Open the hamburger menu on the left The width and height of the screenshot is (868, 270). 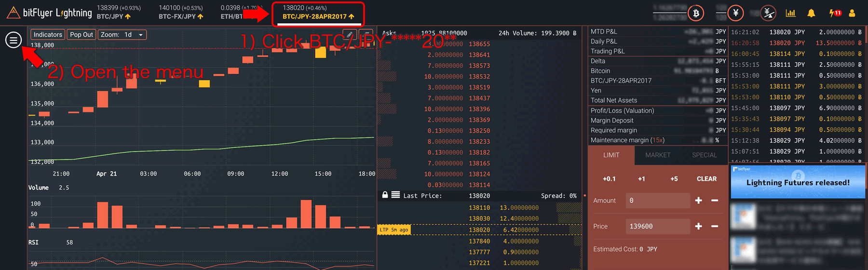[14, 40]
